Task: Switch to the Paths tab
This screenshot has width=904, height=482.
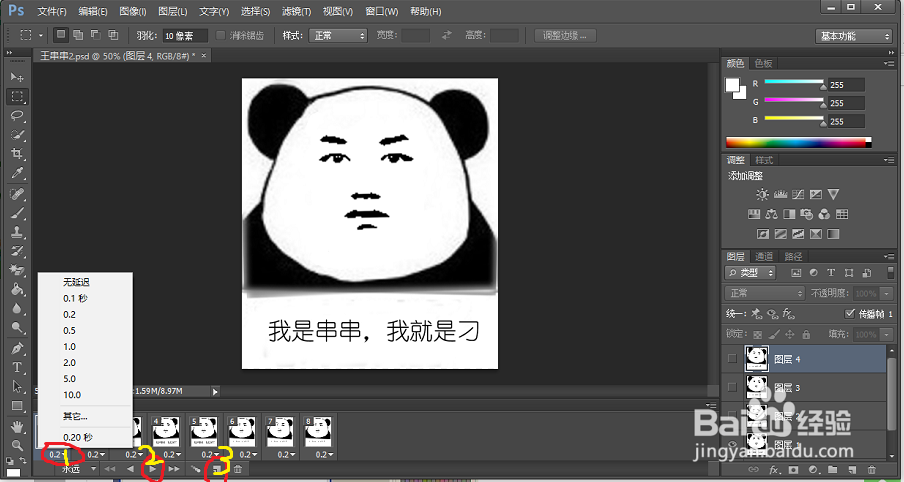Action: [793, 257]
